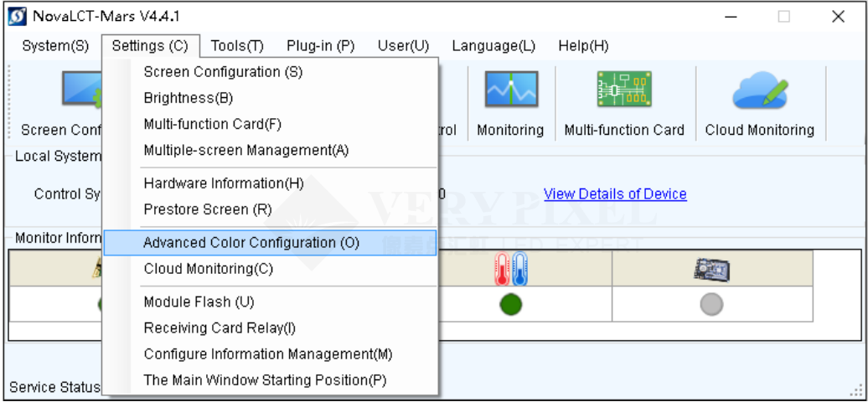Open Advanced Color Configuration (O)
868x402 pixels.
tap(270, 243)
